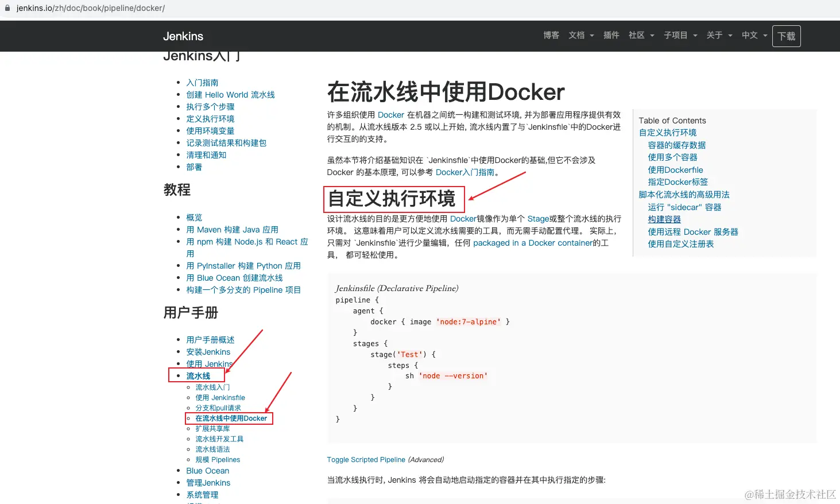Jump to 使用多个容器 in Table of Contents
This screenshot has width=840, height=504.
pyautogui.click(x=673, y=157)
